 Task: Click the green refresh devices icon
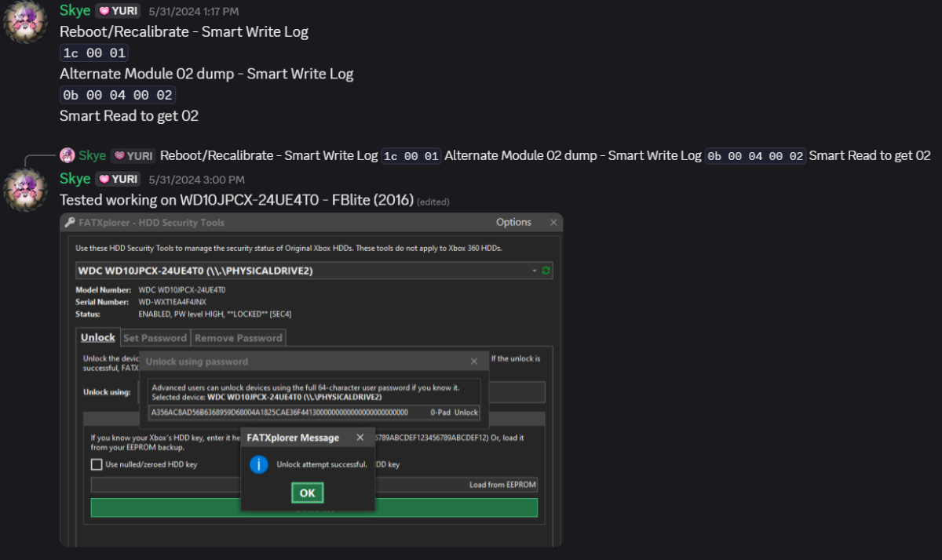(x=546, y=271)
